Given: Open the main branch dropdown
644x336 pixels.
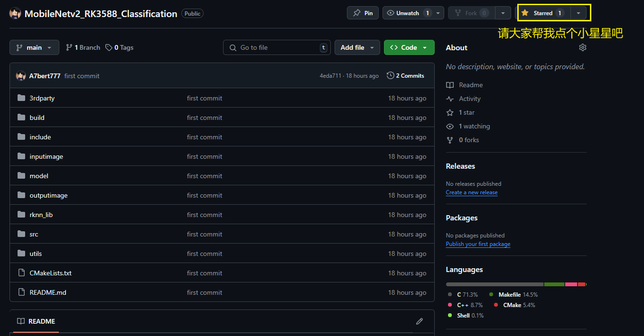Looking at the screenshot, I should pos(34,47).
